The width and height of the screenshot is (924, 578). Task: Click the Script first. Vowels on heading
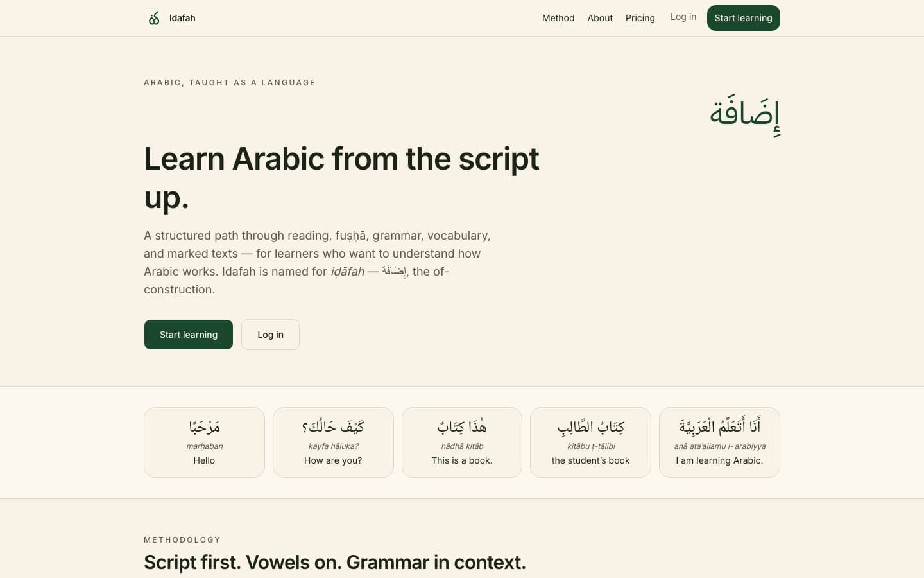click(335, 563)
